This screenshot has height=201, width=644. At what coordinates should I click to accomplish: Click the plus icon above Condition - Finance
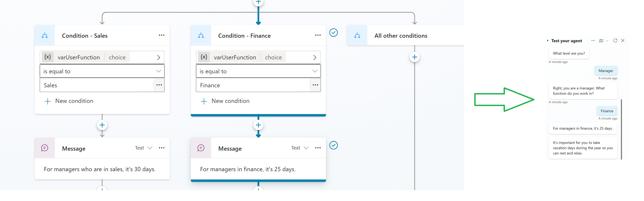coord(258,2)
